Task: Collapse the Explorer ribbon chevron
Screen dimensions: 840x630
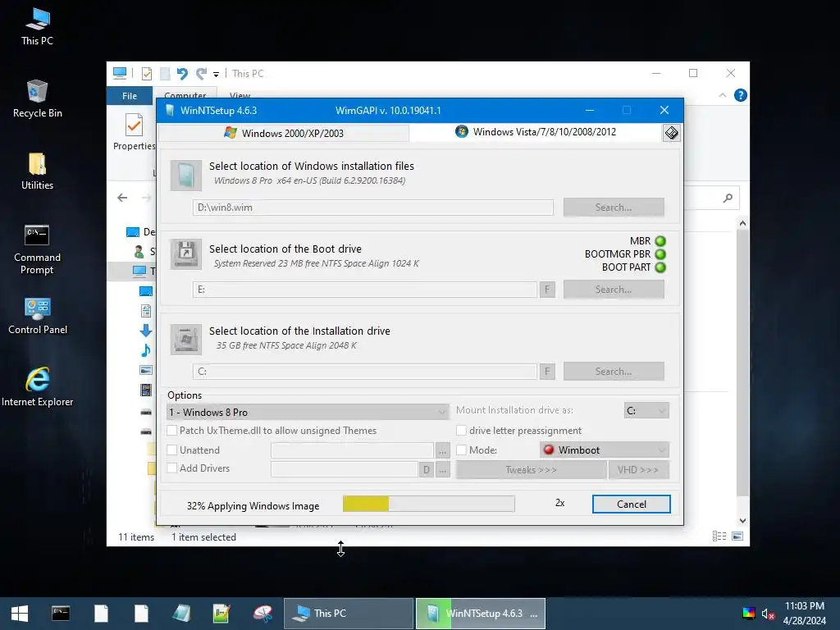Action: coord(722,95)
